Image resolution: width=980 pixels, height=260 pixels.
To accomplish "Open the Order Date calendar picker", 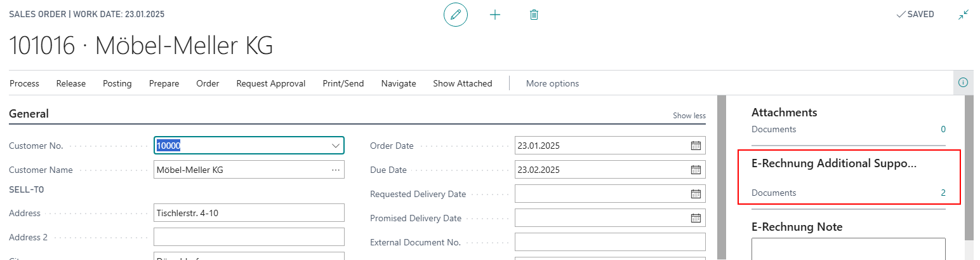I will point(696,146).
